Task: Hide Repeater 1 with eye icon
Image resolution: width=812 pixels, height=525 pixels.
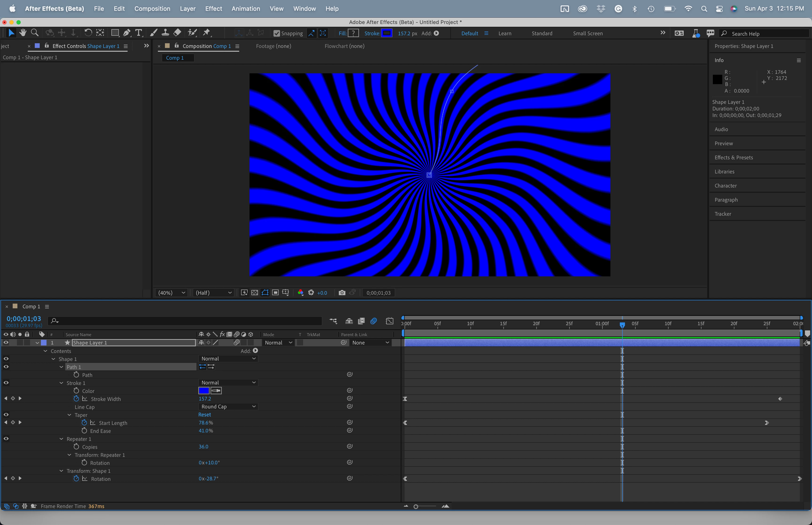Action: click(6, 439)
